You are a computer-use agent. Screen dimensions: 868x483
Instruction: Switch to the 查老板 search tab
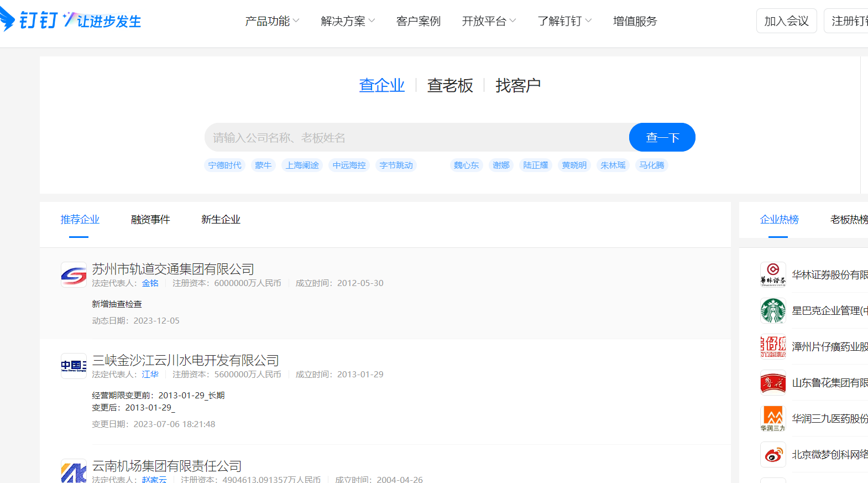point(450,85)
